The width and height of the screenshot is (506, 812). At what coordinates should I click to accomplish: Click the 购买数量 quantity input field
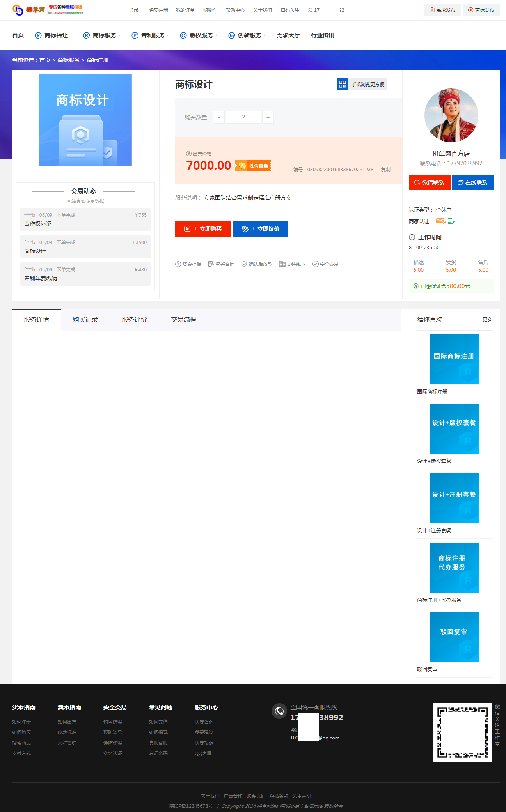243,117
